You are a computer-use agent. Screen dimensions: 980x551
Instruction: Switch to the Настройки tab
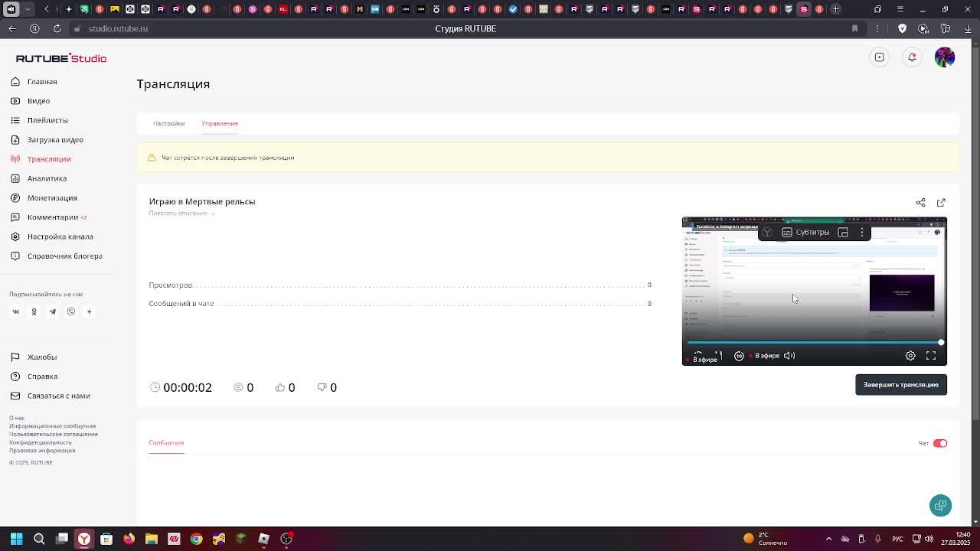[168, 123]
